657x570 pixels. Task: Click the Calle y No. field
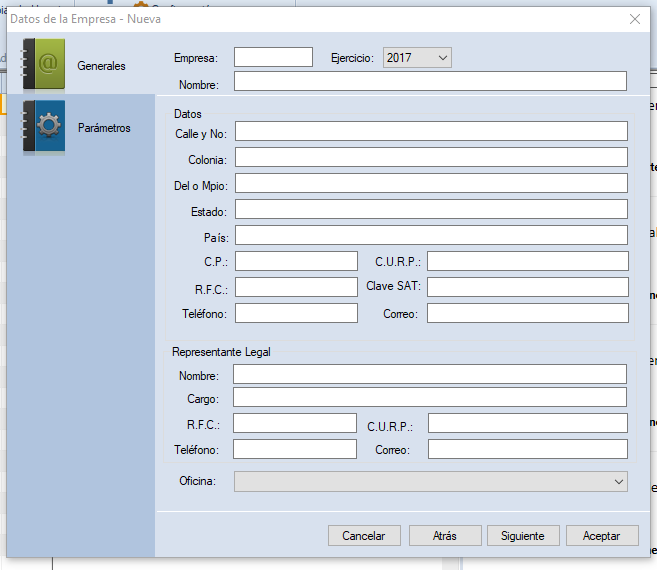click(431, 131)
